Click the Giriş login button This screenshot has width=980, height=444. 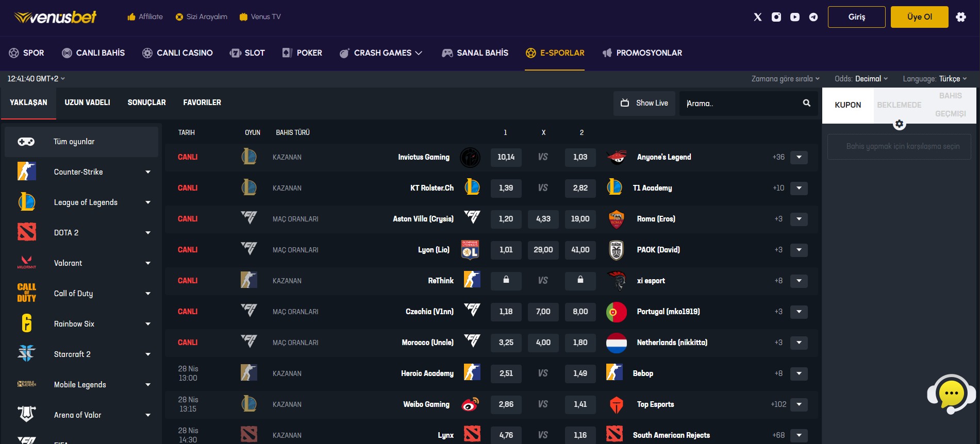click(856, 17)
